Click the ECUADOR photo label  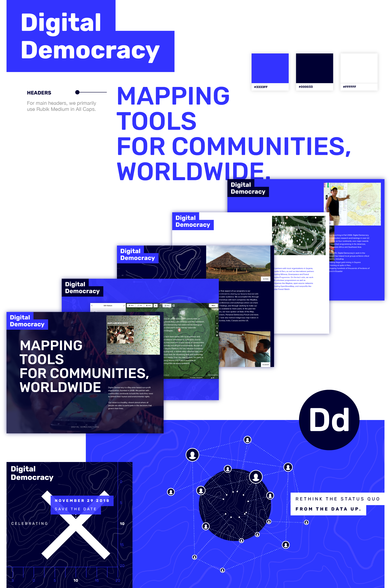pyautogui.click(x=266, y=365)
